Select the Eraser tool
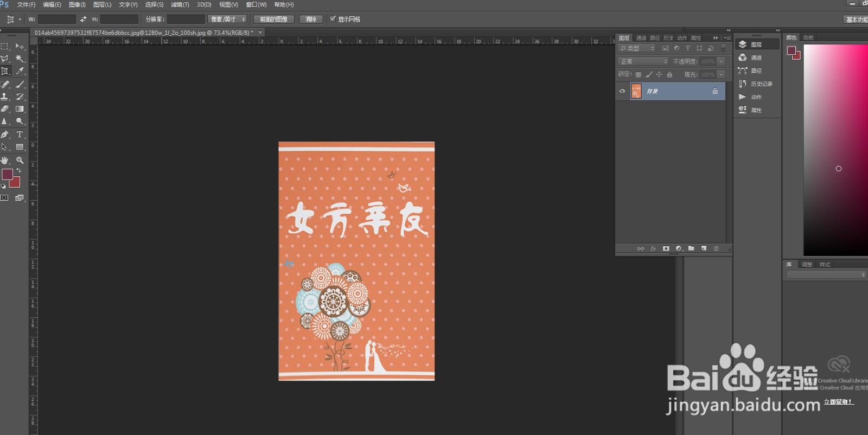The image size is (868, 435). point(5,109)
